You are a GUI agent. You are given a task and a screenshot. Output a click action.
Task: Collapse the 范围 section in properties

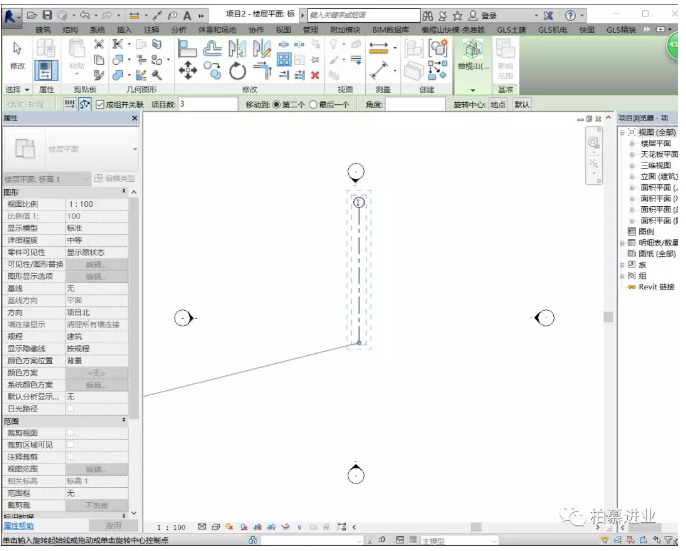pos(124,420)
